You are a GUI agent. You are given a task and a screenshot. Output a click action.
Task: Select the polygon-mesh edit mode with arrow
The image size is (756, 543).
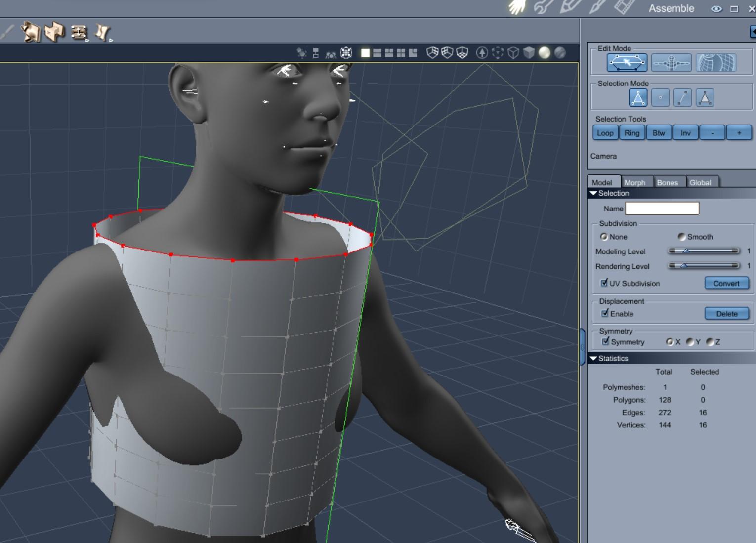(627, 63)
